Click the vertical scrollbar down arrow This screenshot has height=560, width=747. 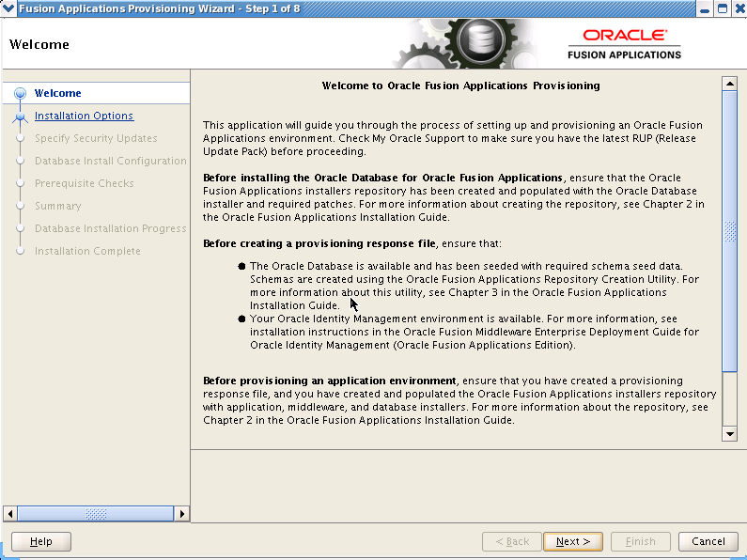click(x=729, y=434)
